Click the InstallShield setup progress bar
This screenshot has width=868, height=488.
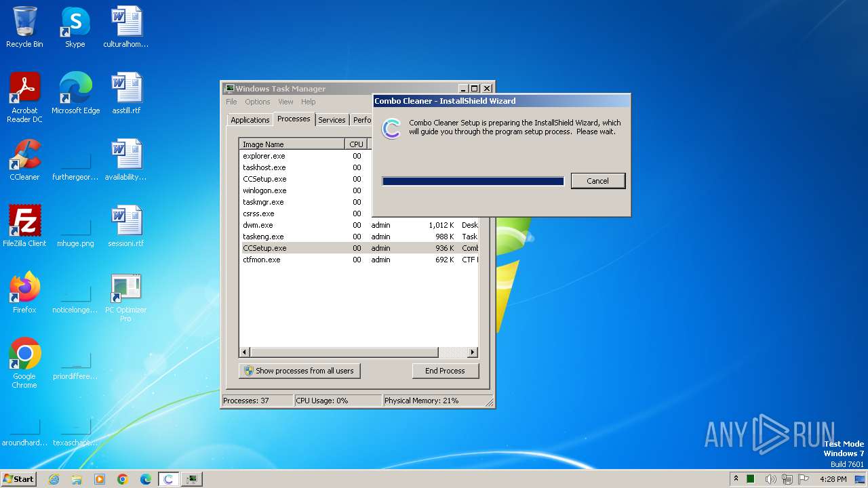tap(473, 181)
